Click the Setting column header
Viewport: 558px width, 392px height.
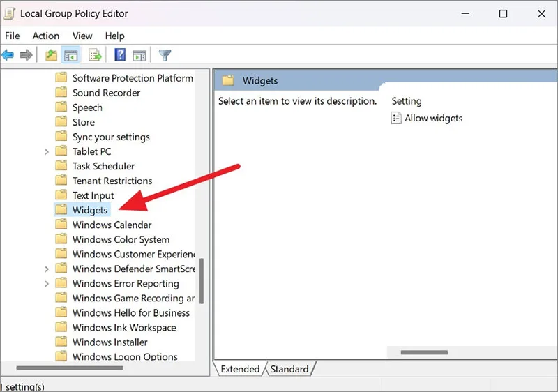407,101
